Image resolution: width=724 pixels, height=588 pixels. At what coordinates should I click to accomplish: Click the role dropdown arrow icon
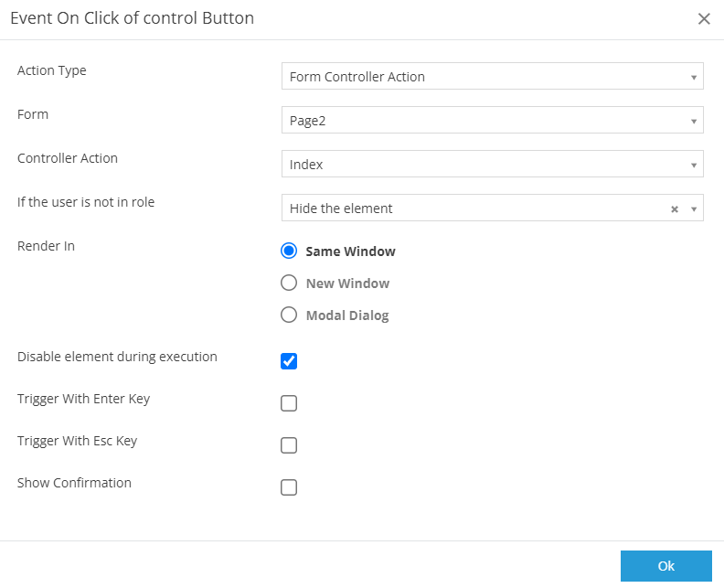tap(694, 208)
